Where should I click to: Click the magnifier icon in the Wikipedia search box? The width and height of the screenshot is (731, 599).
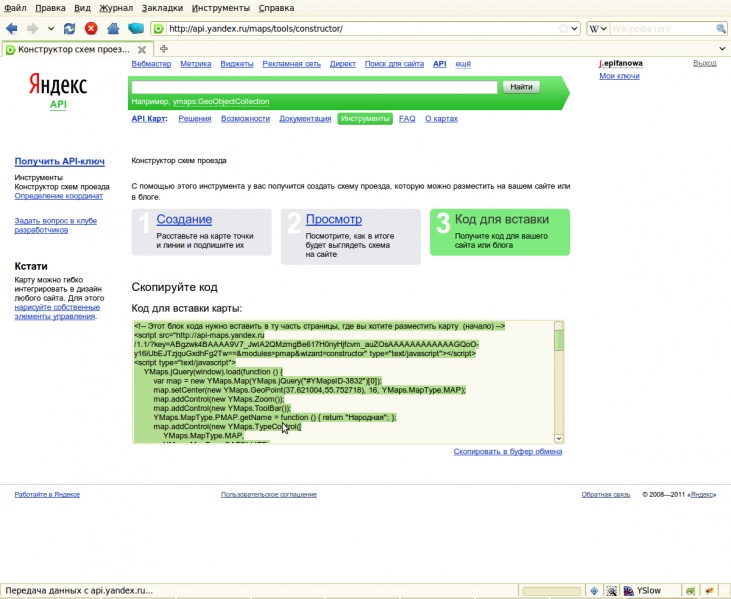click(721, 28)
